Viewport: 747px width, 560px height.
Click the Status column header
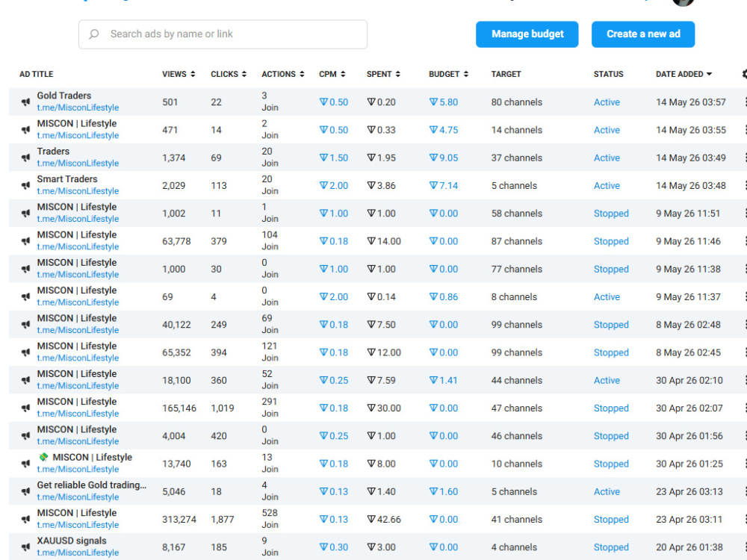[x=608, y=74]
